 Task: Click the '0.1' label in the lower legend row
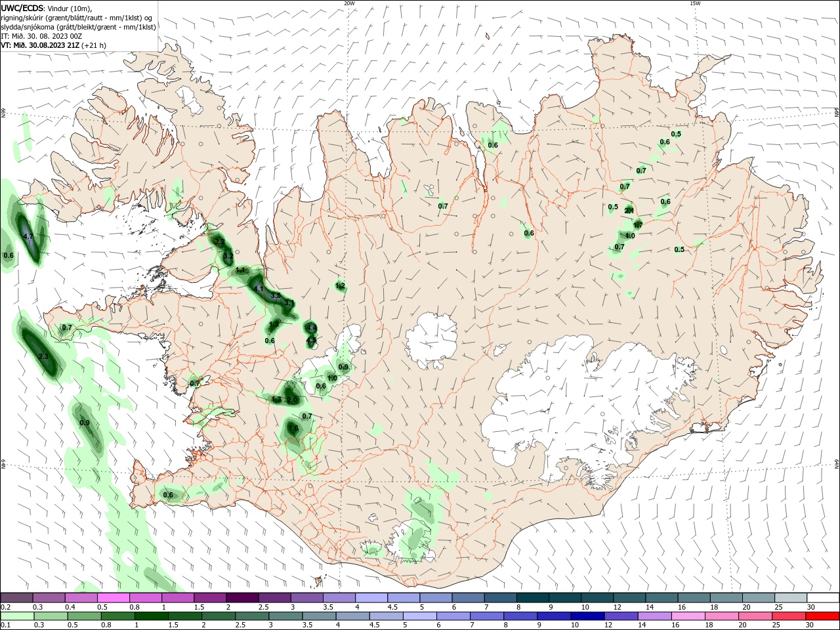(x=5, y=625)
